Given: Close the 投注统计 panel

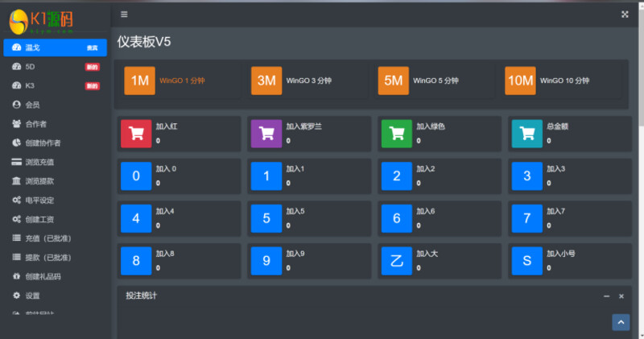Looking at the screenshot, I should coord(621,296).
